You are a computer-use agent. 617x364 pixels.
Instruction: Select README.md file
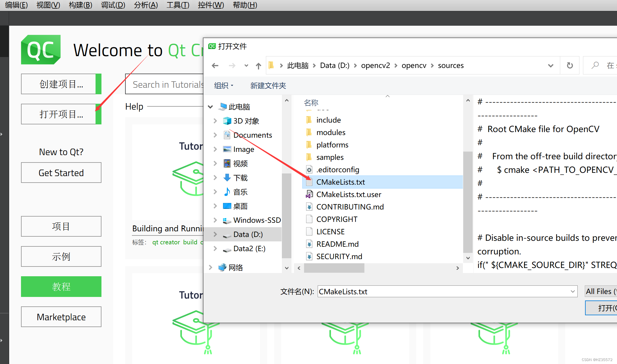[337, 244]
